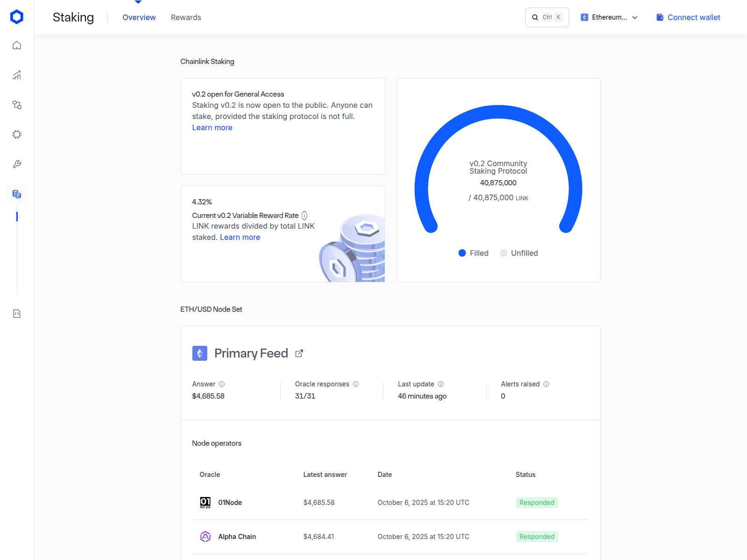Select the Overview tab
747x560 pixels.
[139, 17]
